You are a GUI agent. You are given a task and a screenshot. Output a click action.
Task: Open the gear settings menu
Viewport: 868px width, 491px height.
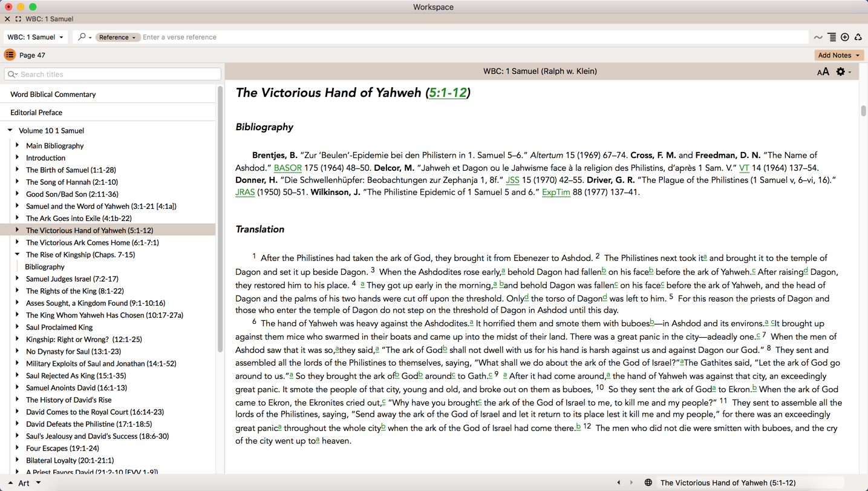pyautogui.click(x=843, y=71)
